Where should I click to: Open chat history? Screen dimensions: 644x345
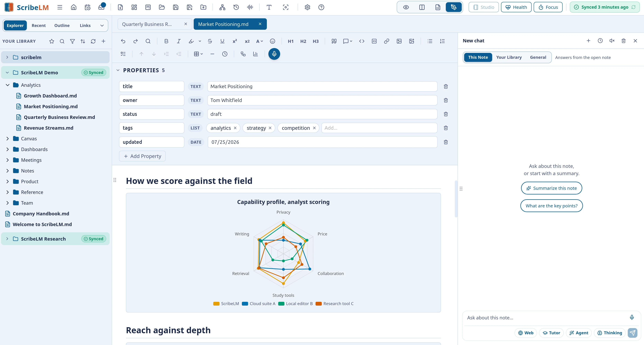(600, 41)
